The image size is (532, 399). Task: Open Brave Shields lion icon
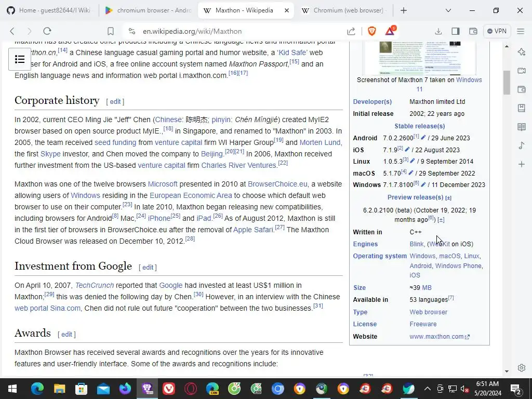(x=372, y=31)
